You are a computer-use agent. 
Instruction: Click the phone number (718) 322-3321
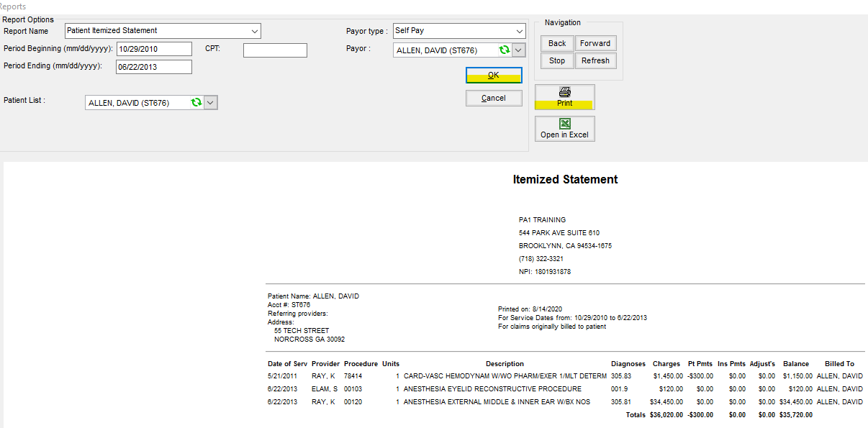tap(541, 259)
